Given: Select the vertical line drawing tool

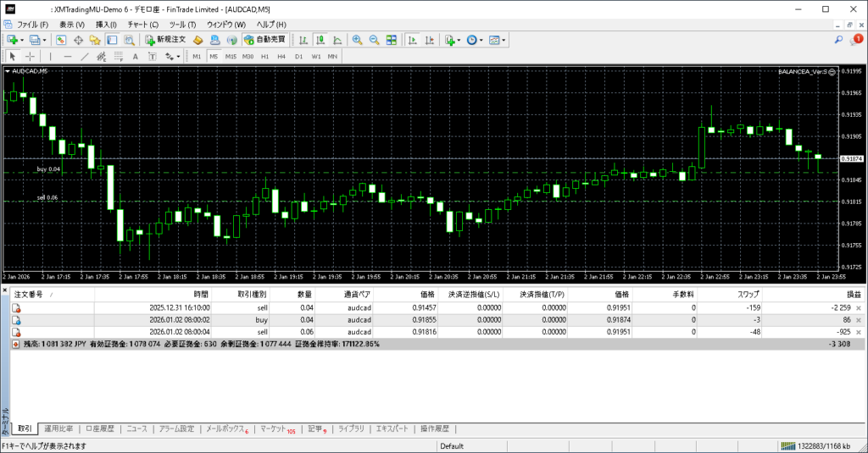Looking at the screenshot, I should (x=50, y=57).
